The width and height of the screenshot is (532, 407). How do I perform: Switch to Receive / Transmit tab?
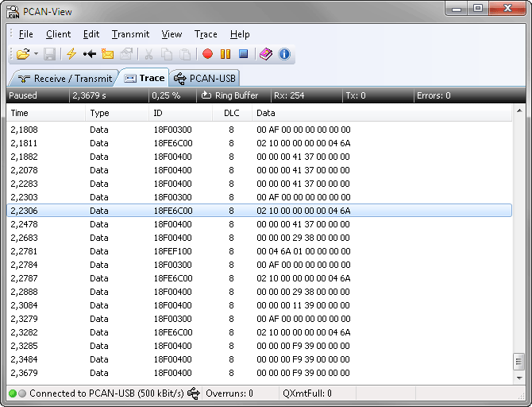pos(64,79)
